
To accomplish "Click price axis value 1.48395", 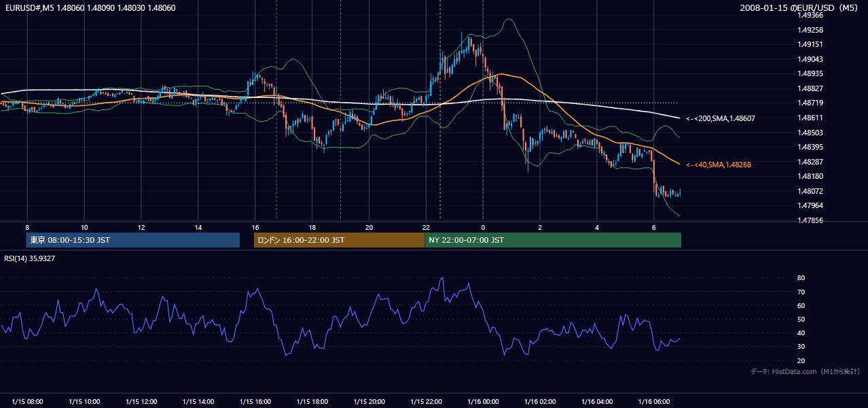I will pos(810,147).
